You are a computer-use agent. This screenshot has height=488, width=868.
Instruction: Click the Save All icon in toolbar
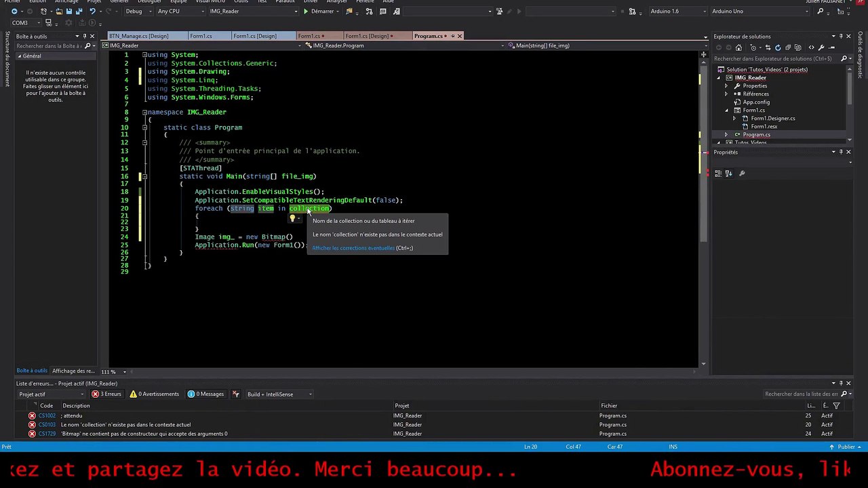(78, 12)
